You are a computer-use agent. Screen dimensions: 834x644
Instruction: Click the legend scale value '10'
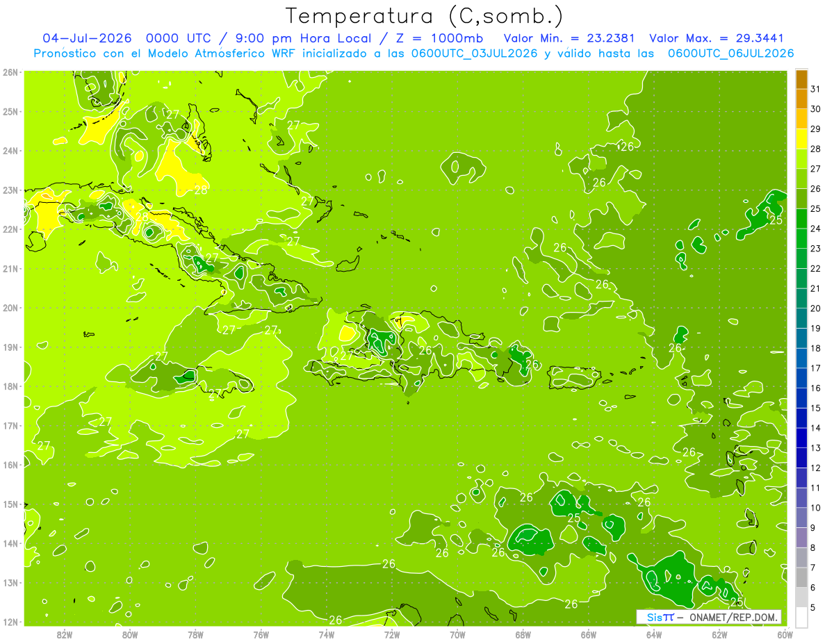pyautogui.click(x=816, y=508)
